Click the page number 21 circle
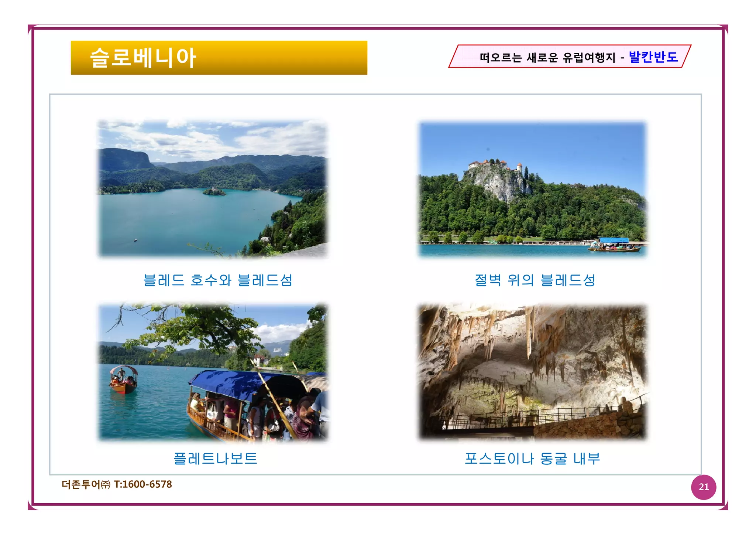This screenshot has width=756, height=535. [x=704, y=487]
